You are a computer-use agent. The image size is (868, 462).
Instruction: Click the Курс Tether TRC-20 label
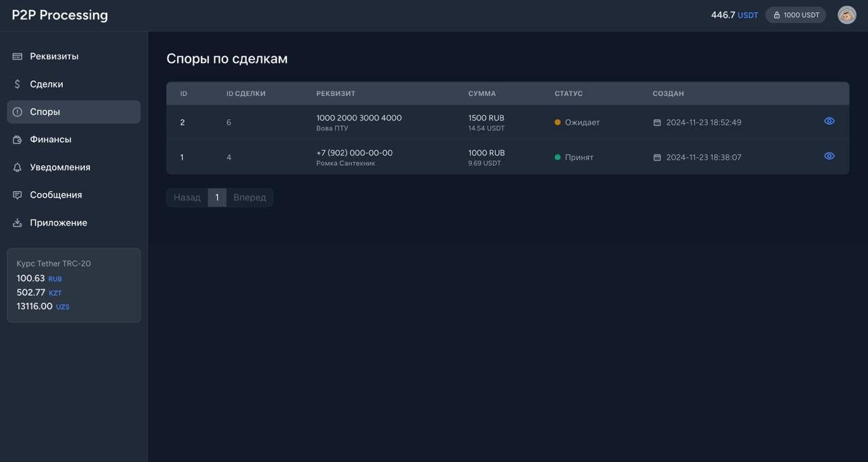coord(54,264)
